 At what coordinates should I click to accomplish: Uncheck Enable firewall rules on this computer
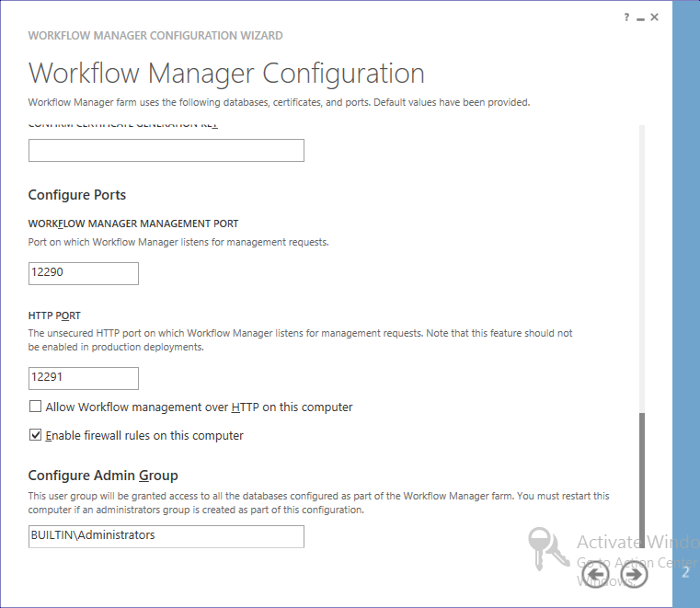36,435
